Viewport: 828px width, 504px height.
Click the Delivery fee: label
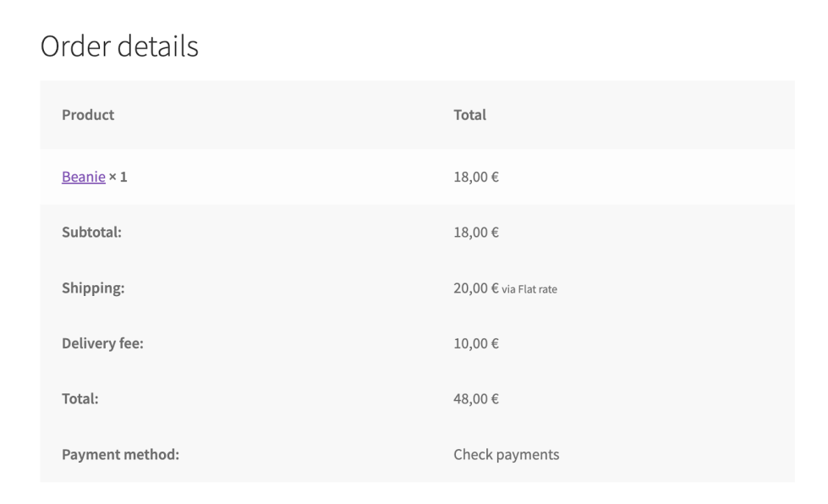102,343
